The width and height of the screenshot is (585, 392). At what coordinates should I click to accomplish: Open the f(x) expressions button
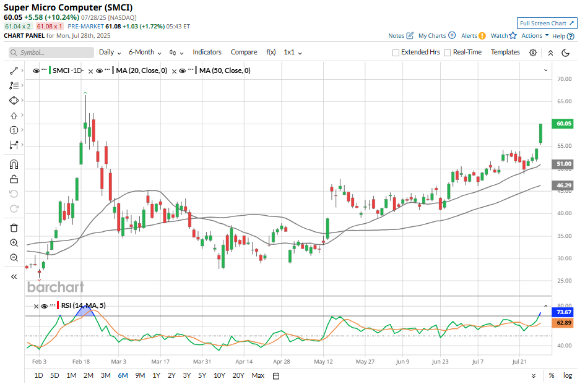click(x=271, y=52)
